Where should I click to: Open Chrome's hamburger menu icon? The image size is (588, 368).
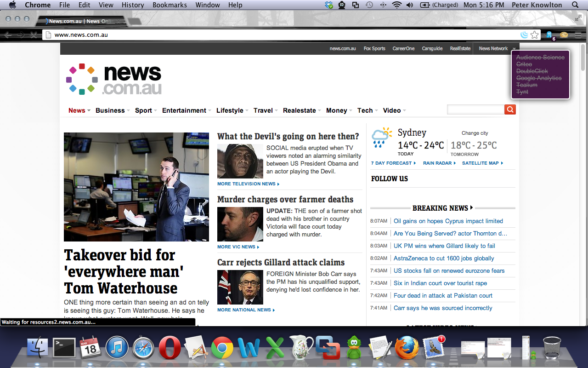(578, 35)
